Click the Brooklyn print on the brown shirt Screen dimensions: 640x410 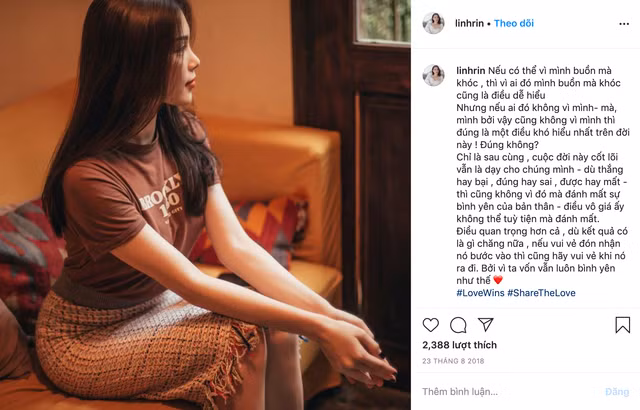tap(162, 197)
